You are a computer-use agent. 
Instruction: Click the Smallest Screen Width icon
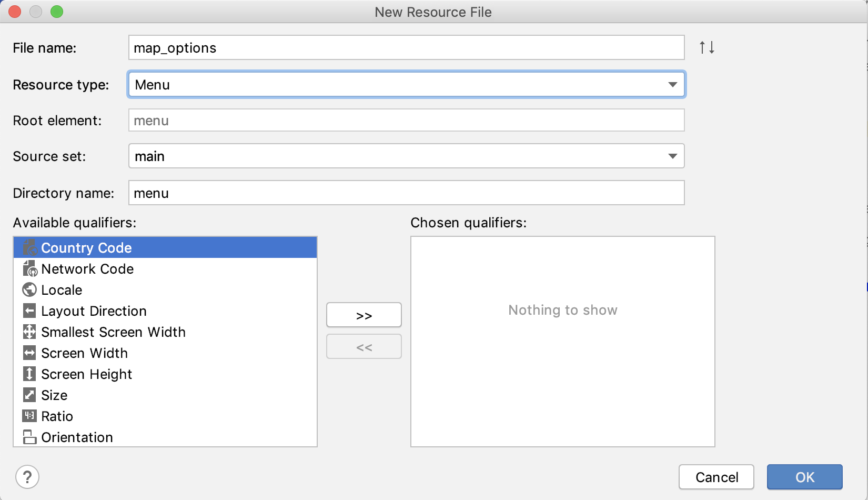tap(29, 332)
